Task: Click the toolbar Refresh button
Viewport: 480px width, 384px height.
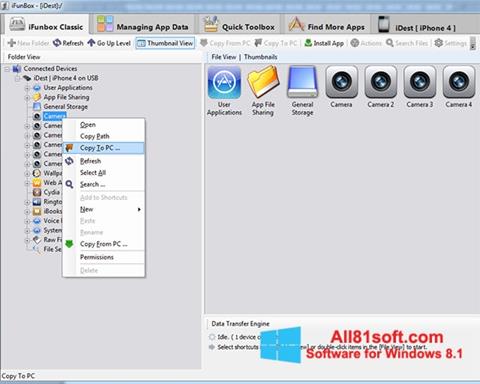Action: (68, 43)
